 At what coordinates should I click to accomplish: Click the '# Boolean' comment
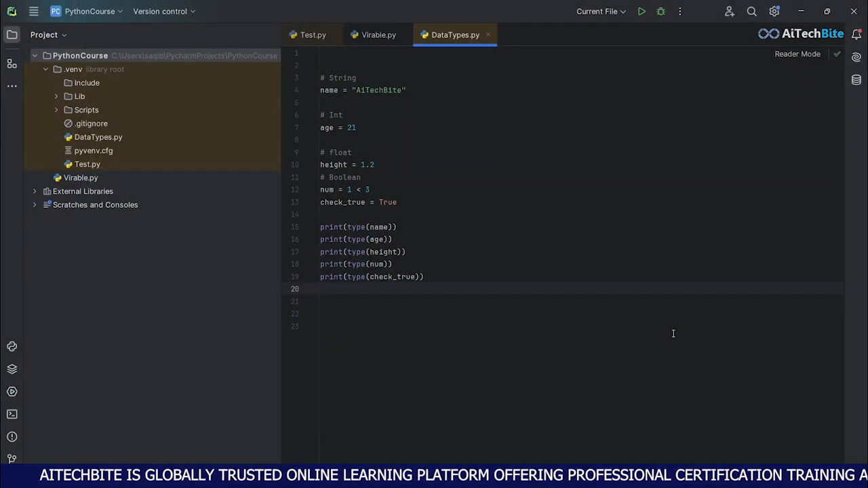click(340, 178)
